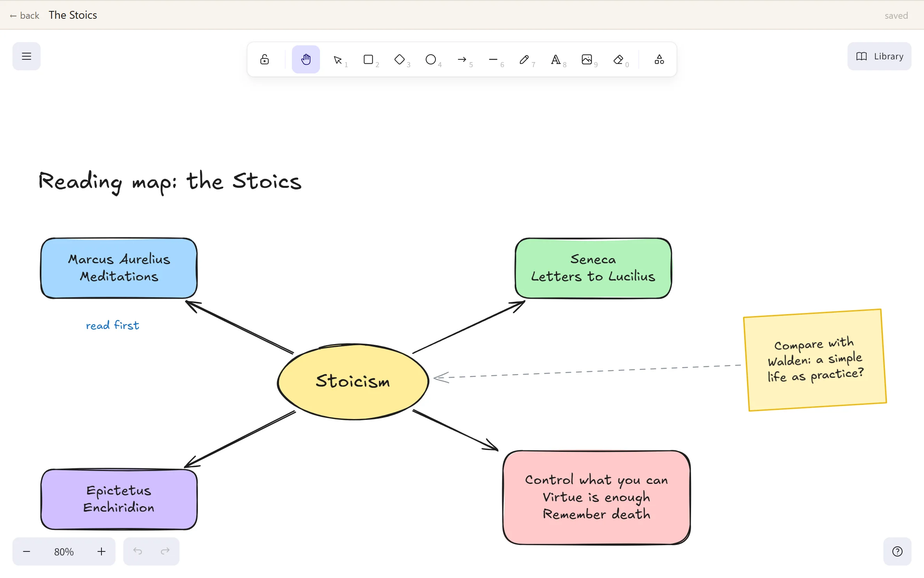This screenshot has height=578, width=924.
Task: Reset zoom by clicking 80%
Action: (x=64, y=551)
